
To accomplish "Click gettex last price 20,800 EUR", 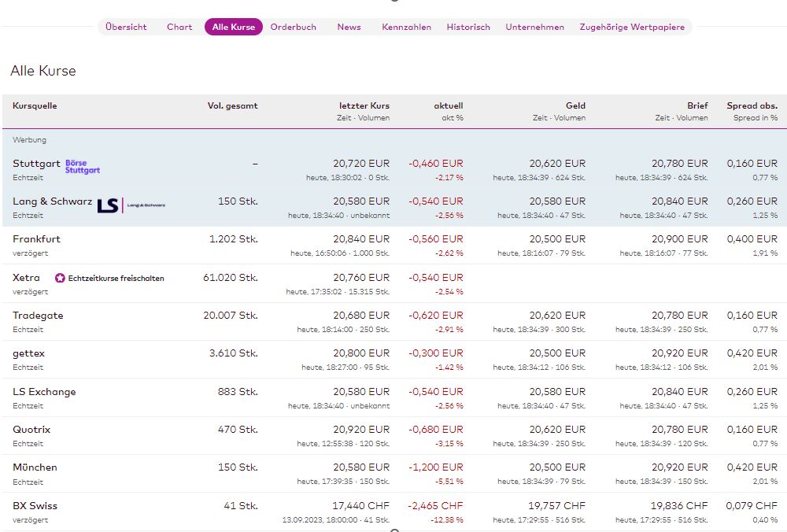I will tap(361, 353).
